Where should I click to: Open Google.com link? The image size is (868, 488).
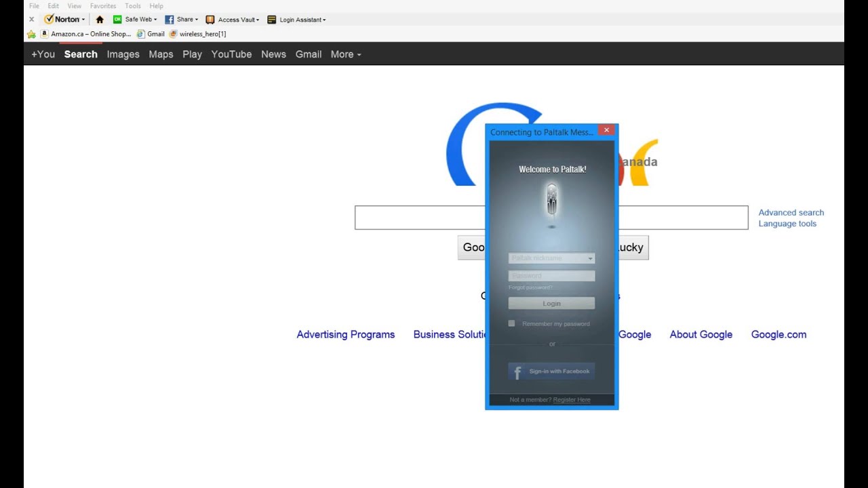778,334
